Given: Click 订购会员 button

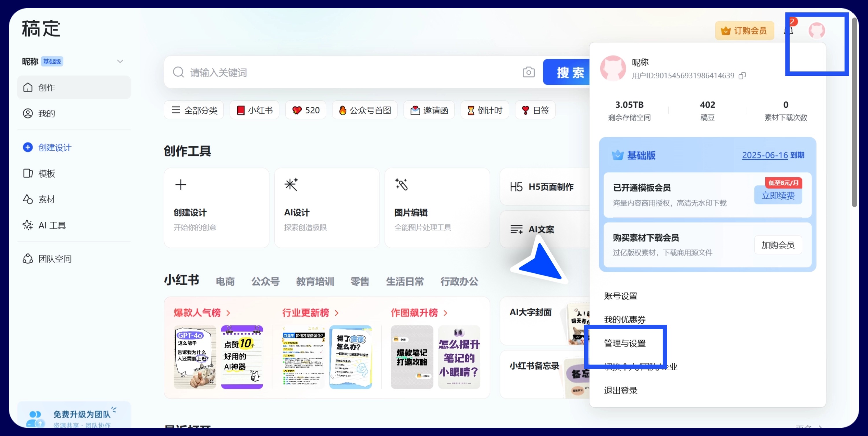Looking at the screenshot, I should point(744,31).
